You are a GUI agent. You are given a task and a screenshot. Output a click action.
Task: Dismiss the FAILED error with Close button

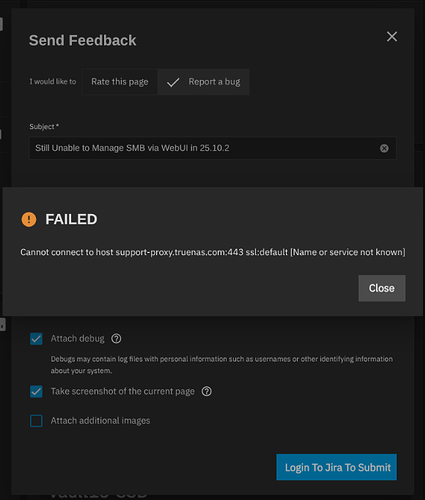point(382,288)
